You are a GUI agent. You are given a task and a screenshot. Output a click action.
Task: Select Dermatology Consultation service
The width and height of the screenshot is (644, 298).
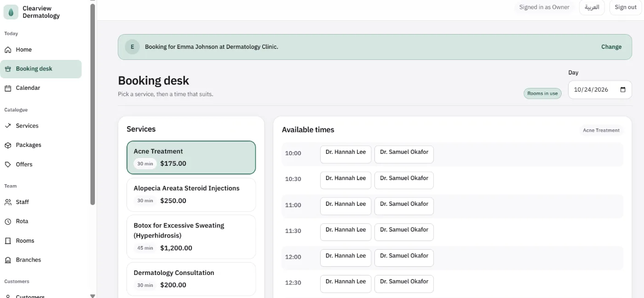click(191, 279)
